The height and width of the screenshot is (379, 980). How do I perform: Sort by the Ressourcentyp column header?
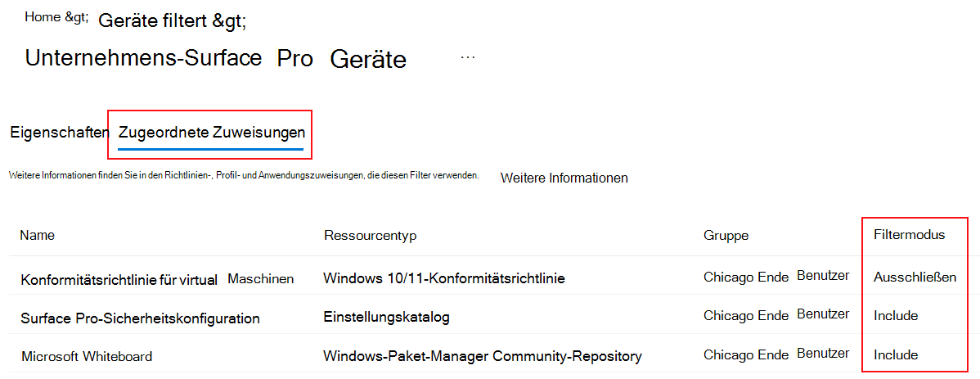tap(370, 236)
